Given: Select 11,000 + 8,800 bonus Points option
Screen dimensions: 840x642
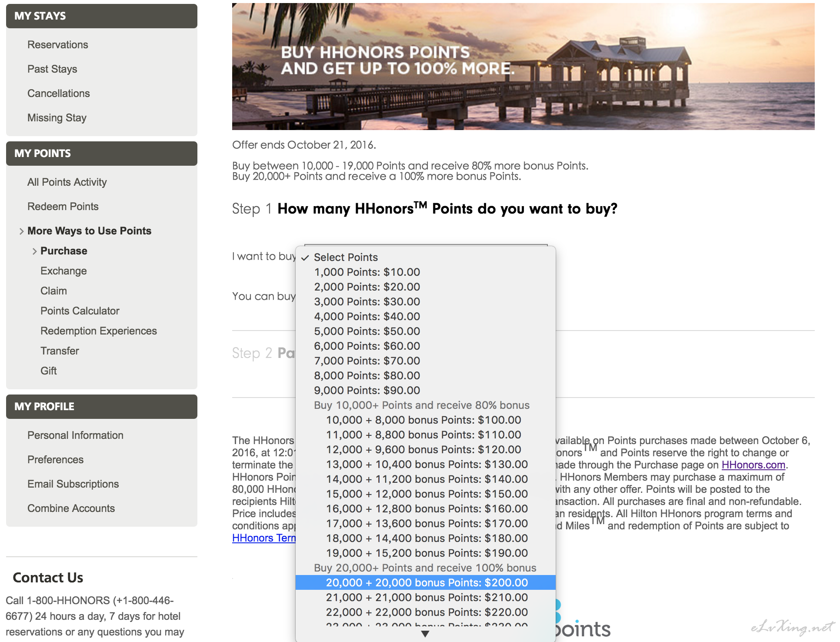Looking at the screenshot, I should pos(426,435).
